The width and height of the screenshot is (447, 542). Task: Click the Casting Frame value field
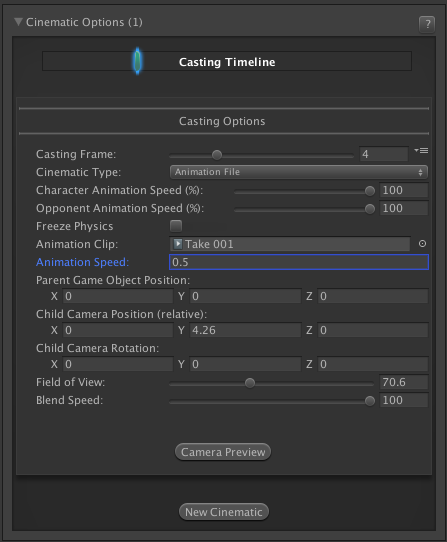coord(384,154)
